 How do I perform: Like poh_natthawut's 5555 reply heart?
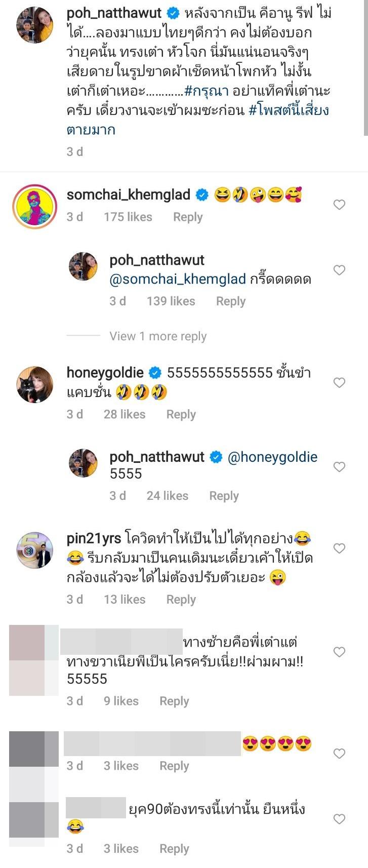click(339, 466)
